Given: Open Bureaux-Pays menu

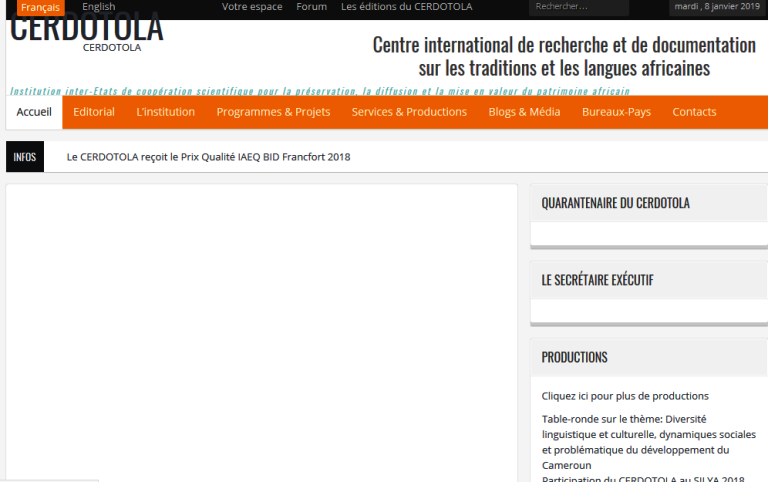Looking at the screenshot, I should pos(616,112).
